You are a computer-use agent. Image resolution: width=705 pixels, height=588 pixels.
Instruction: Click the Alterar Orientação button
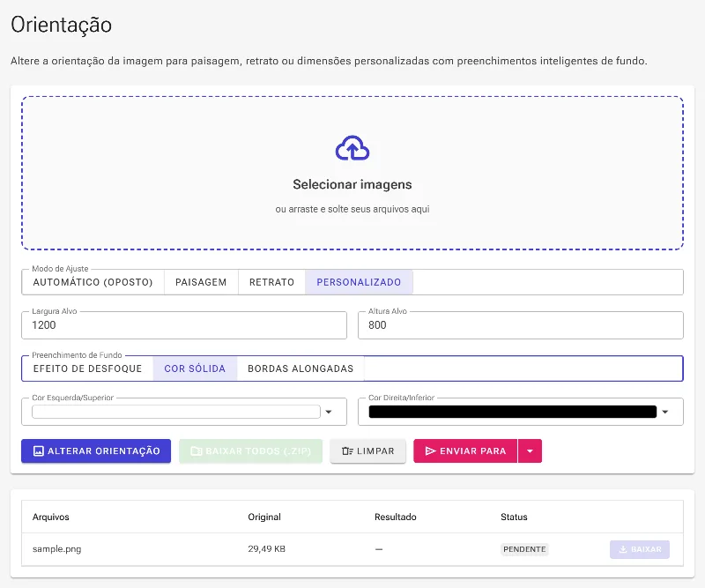pos(96,450)
